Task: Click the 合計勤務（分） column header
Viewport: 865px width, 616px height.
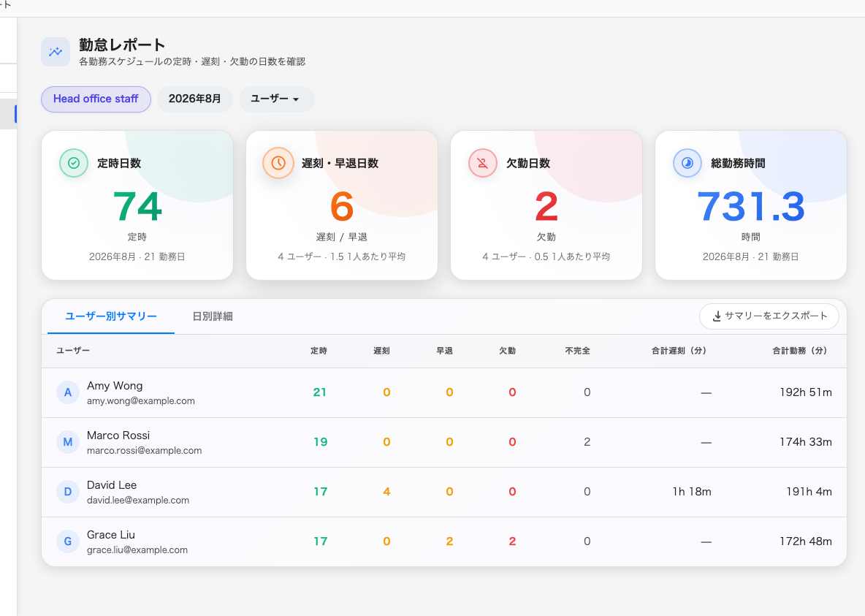Action: pos(799,351)
